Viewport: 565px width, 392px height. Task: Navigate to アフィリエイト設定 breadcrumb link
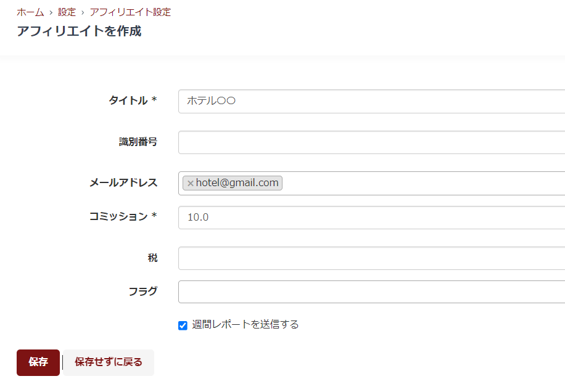tap(130, 12)
